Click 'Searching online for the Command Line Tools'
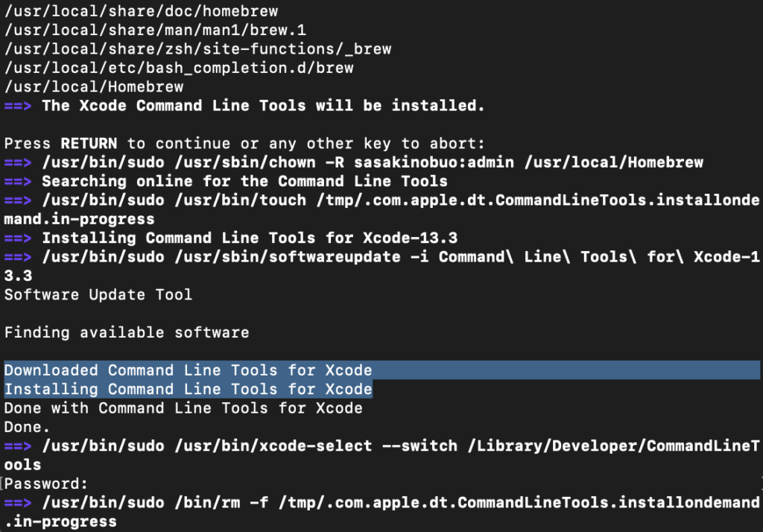Viewport: 763px width, 532px height. [x=244, y=181]
